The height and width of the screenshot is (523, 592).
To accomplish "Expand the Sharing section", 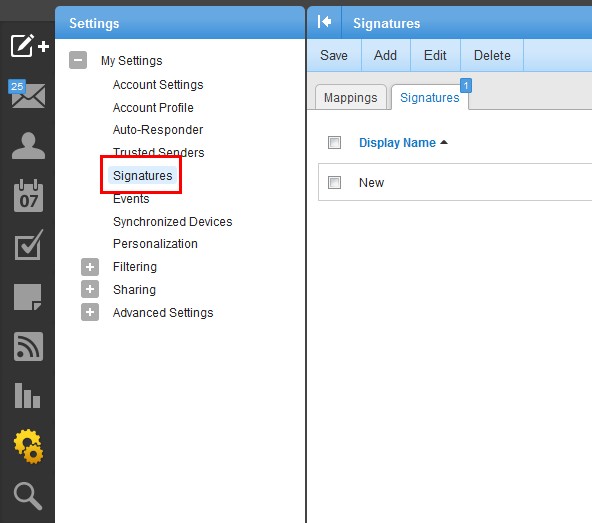I will click(90, 289).
